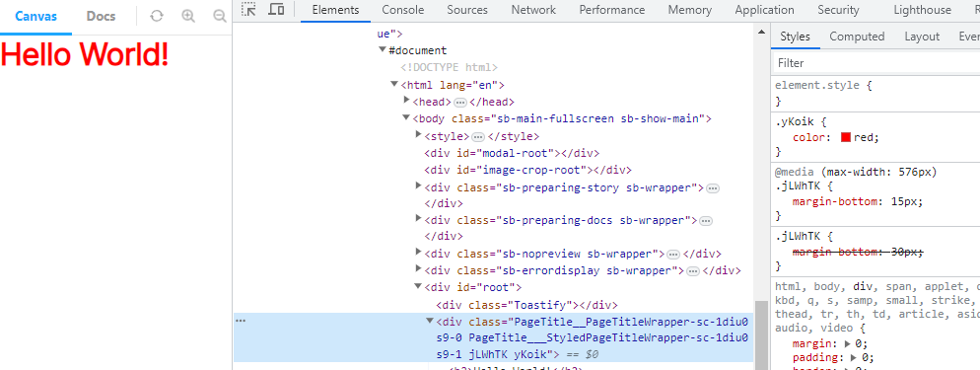The height and width of the screenshot is (370, 980).
Task: Collapse the body element node
Action: 405,117
